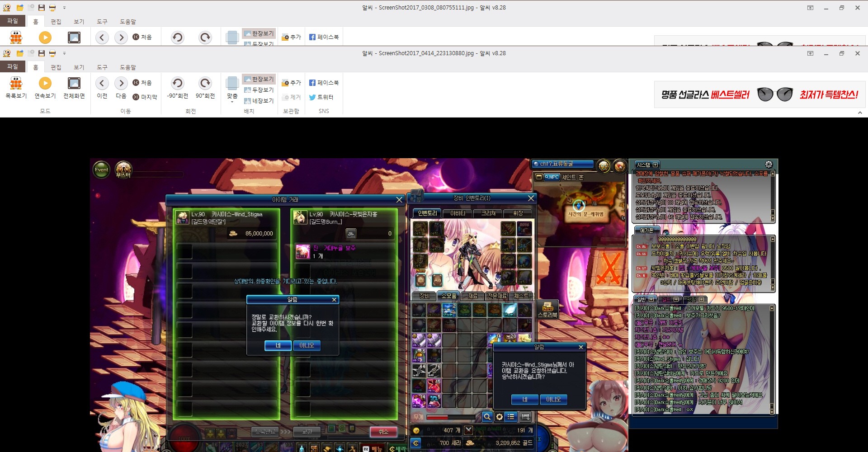Jump to 마지막 image in front window

click(145, 97)
